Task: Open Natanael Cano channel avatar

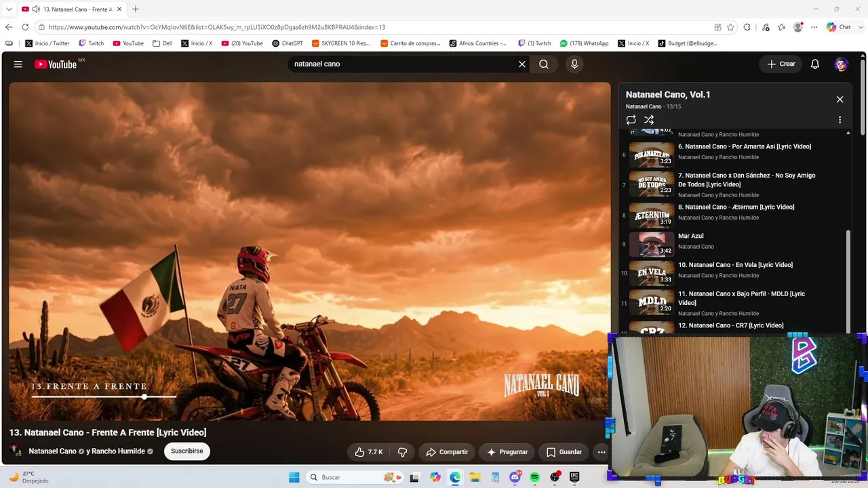Action: pyautogui.click(x=16, y=451)
